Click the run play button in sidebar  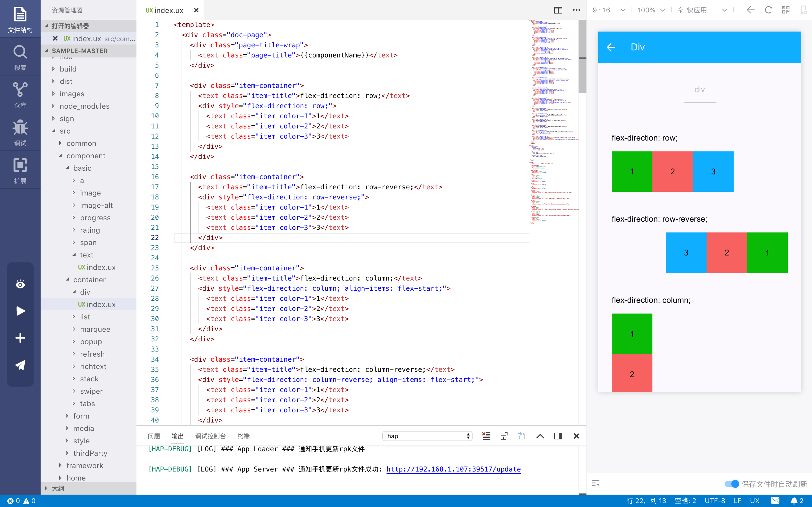pos(20,311)
